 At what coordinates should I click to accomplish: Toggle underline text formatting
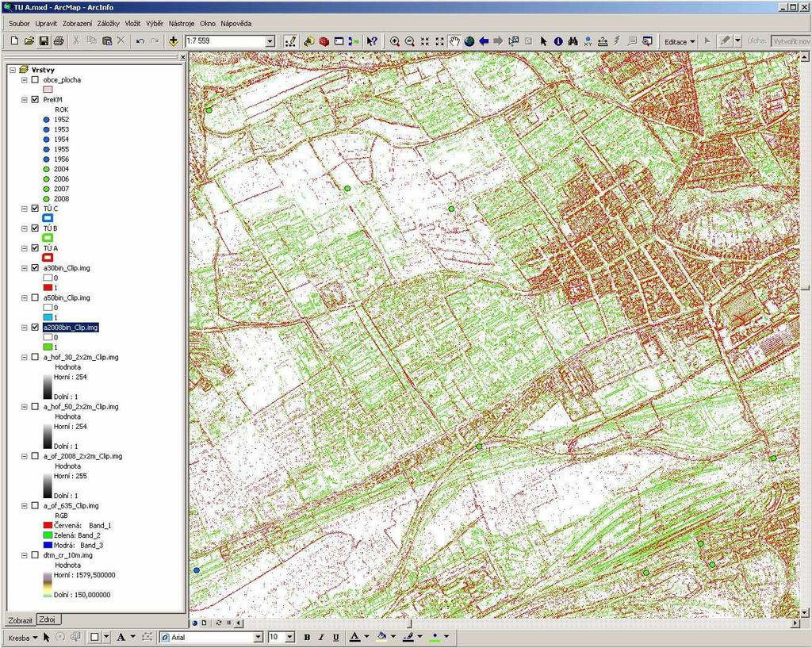tap(336, 638)
